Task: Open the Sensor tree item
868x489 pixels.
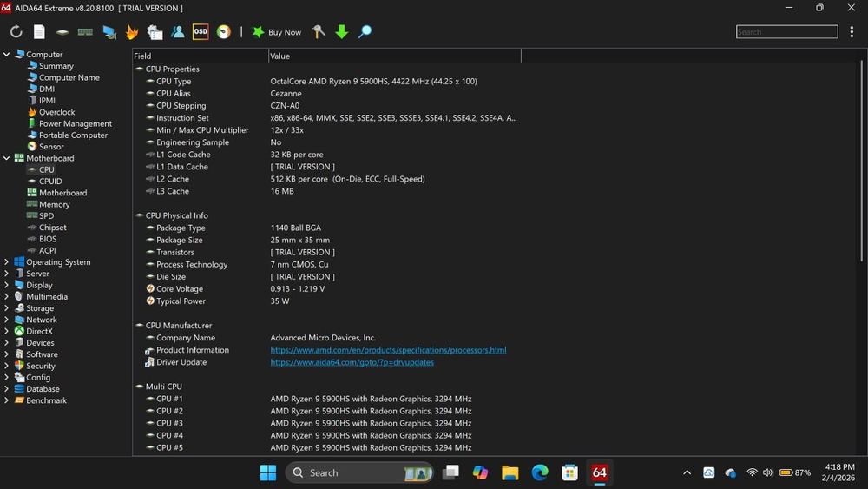Action: (x=51, y=147)
